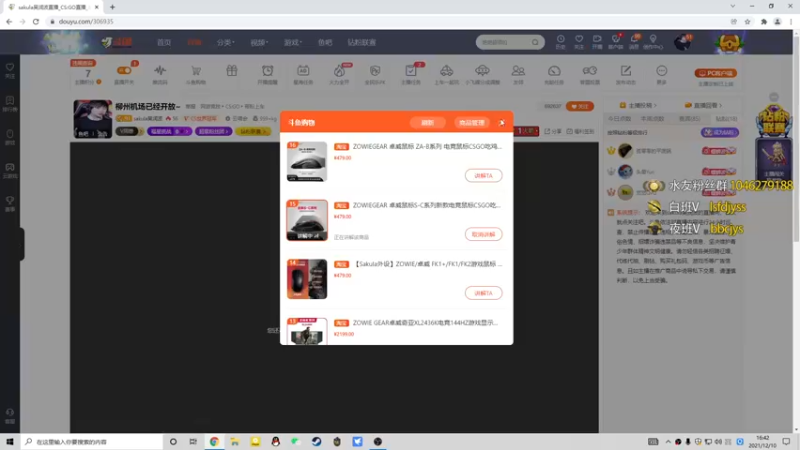Click Chrome reload page button
The image size is (800, 450).
[36, 21]
